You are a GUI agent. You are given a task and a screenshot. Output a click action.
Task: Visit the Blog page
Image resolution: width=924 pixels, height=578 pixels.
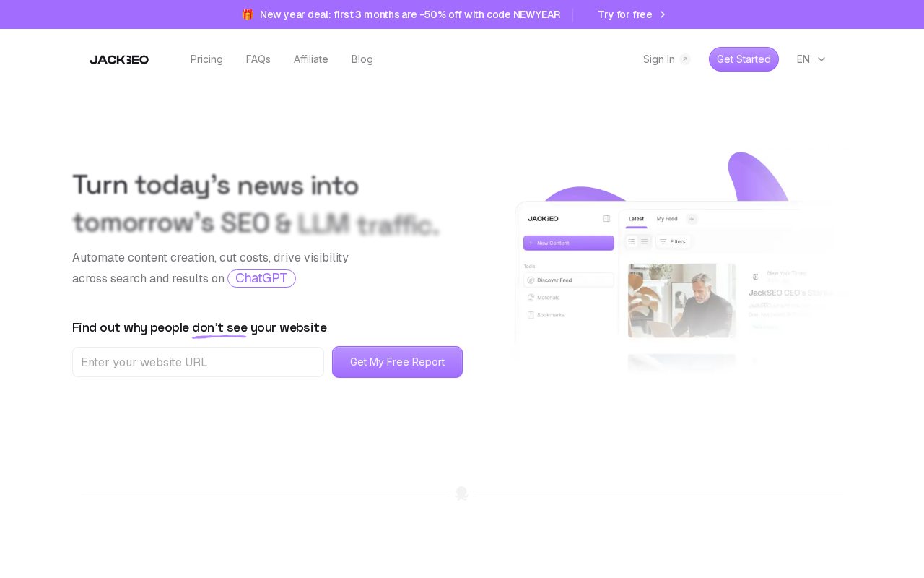362,59
